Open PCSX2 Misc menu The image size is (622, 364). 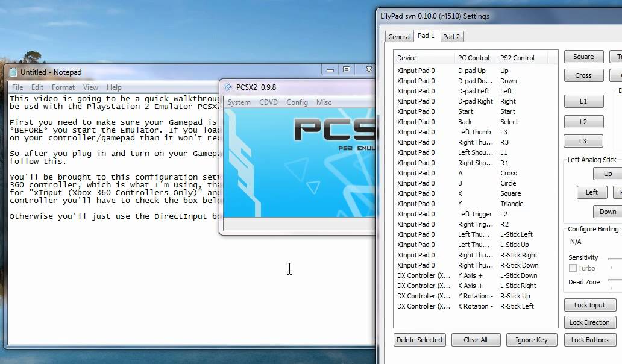[324, 102]
